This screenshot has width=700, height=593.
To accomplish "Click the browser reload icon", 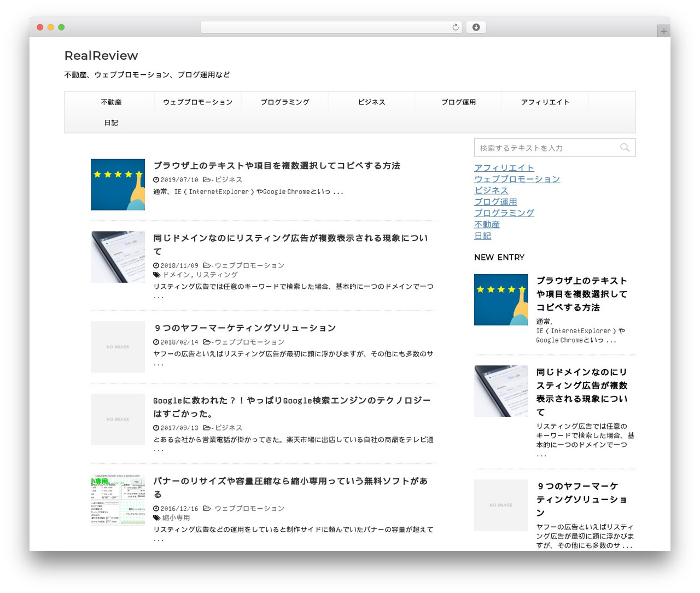I will (x=455, y=27).
